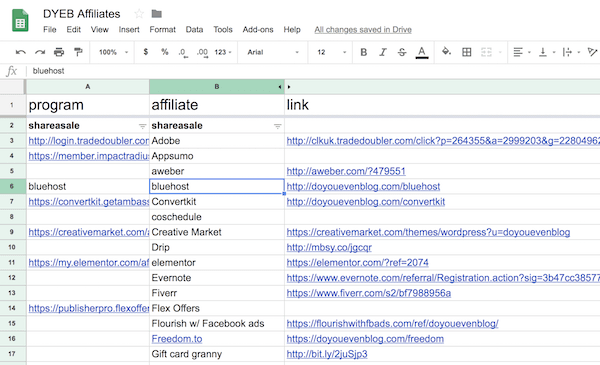Image resolution: width=600 pixels, height=365 pixels.
Task: Open the Help menu
Action: [292, 29]
